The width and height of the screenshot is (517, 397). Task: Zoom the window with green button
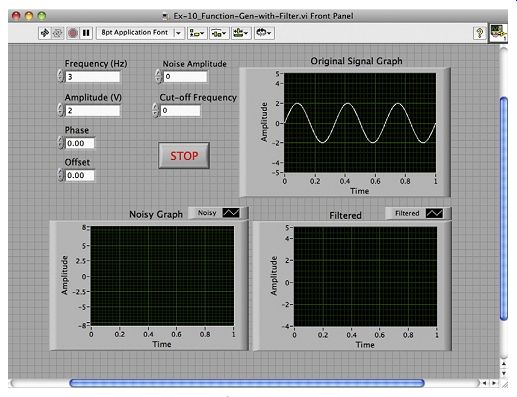click(x=42, y=16)
